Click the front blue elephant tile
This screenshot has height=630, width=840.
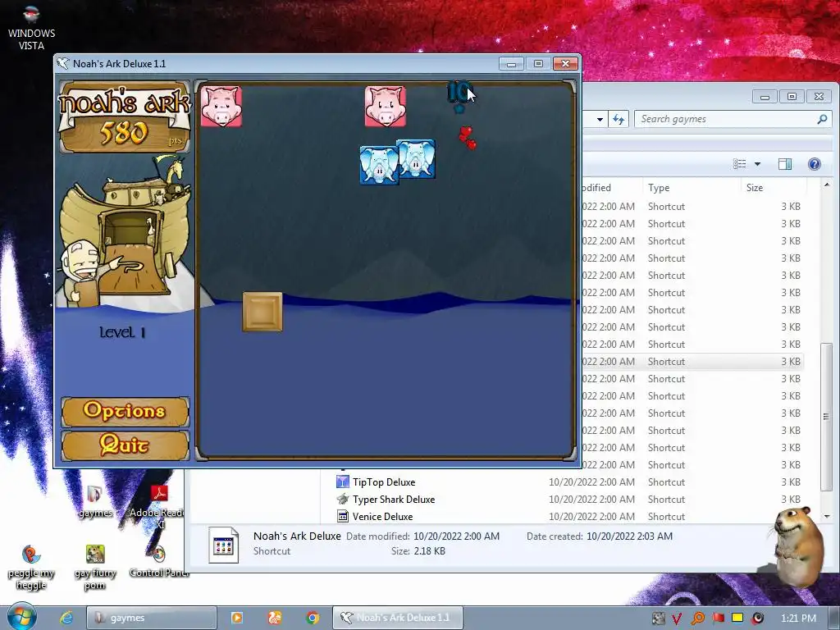(x=379, y=165)
